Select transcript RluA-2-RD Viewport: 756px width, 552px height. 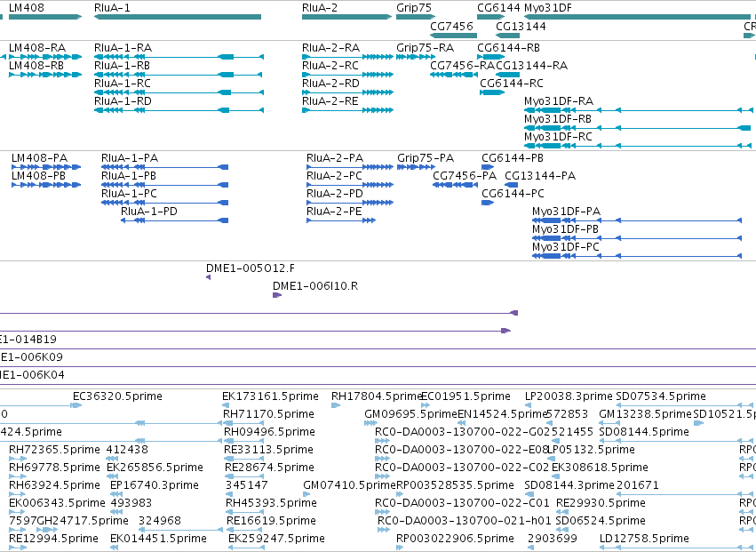pyautogui.click(x=347, y=92)
